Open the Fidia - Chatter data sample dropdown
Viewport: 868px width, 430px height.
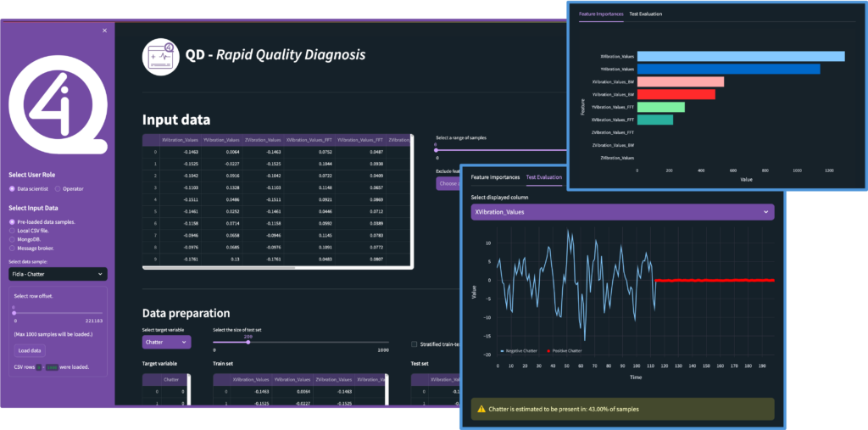[58, 274]
